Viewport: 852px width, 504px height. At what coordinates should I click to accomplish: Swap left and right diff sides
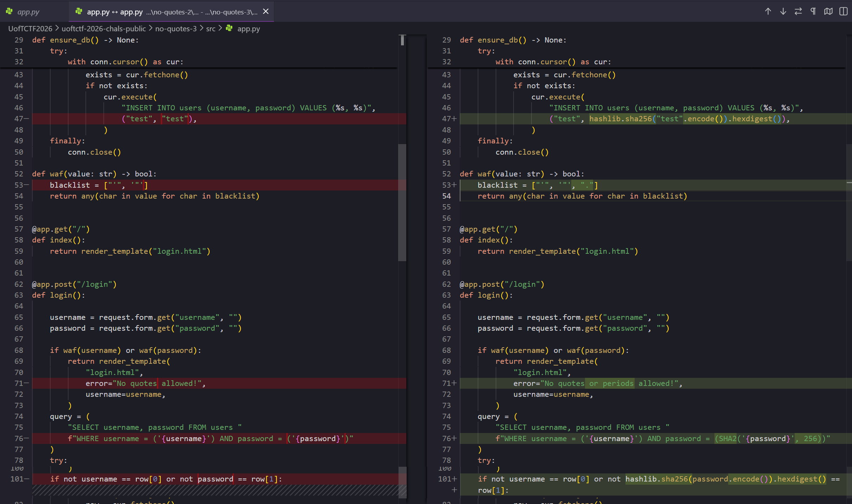798,11
